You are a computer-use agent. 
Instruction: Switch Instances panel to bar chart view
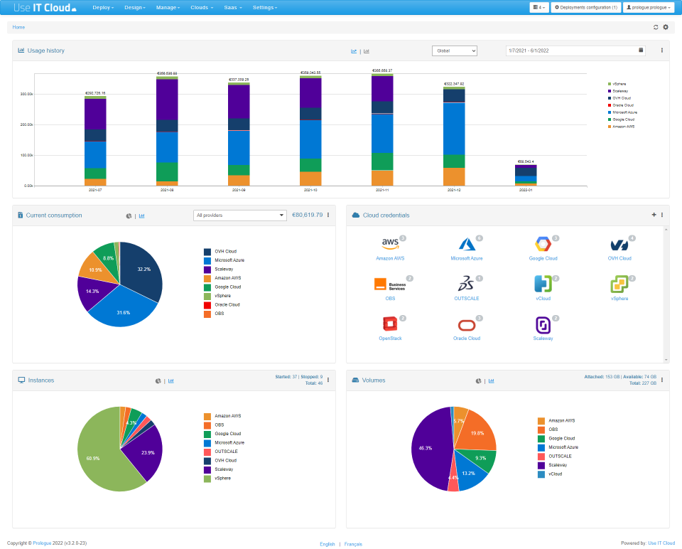tap(171, 381)
